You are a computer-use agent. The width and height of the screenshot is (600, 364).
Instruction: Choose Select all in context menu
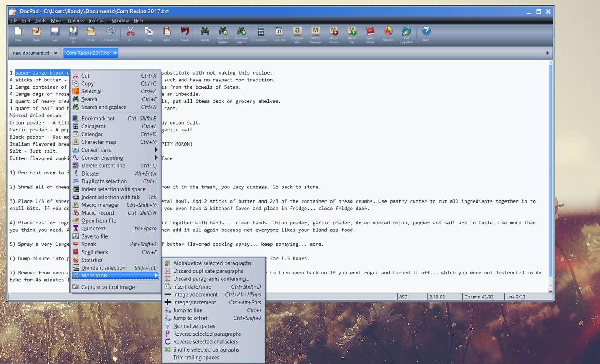[116, 91]
